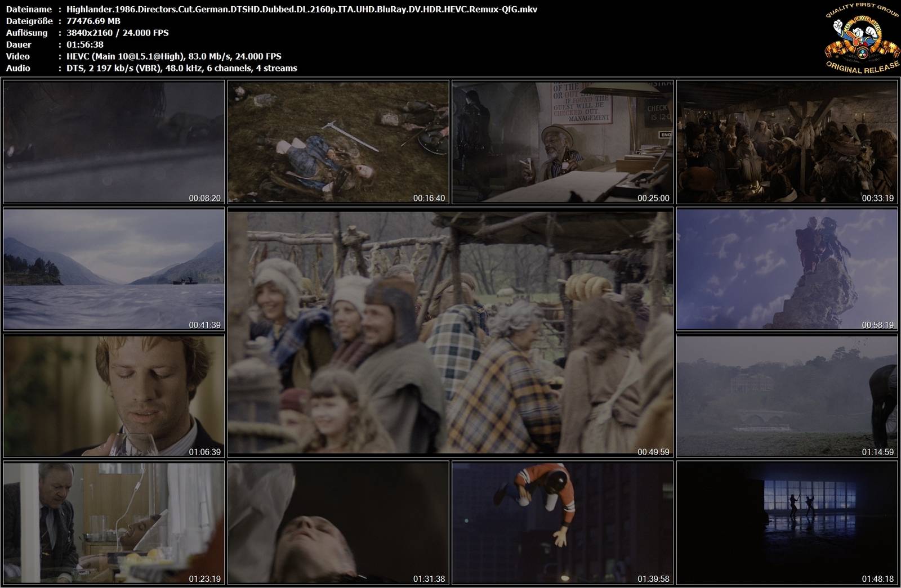Viewport: 901px width, 588px height.
Task: Open the silhouette duel thumbnail at 01:48:18
Action: click(x=787, y=523)
